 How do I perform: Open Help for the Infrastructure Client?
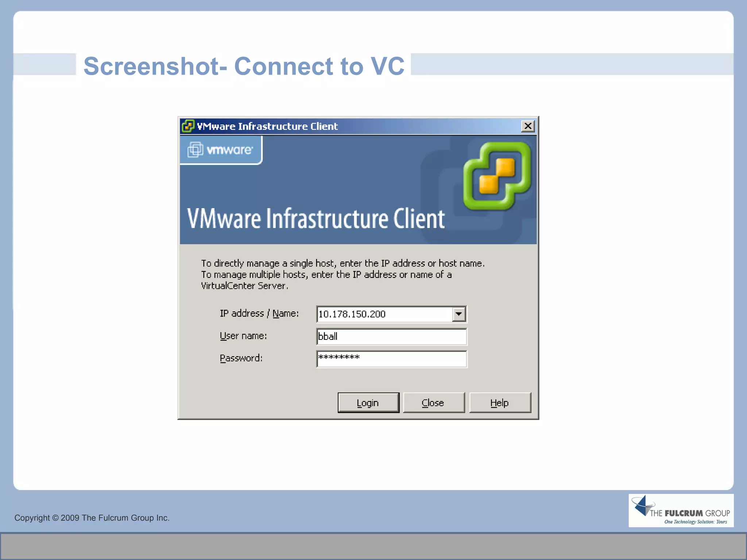(500, 402)
